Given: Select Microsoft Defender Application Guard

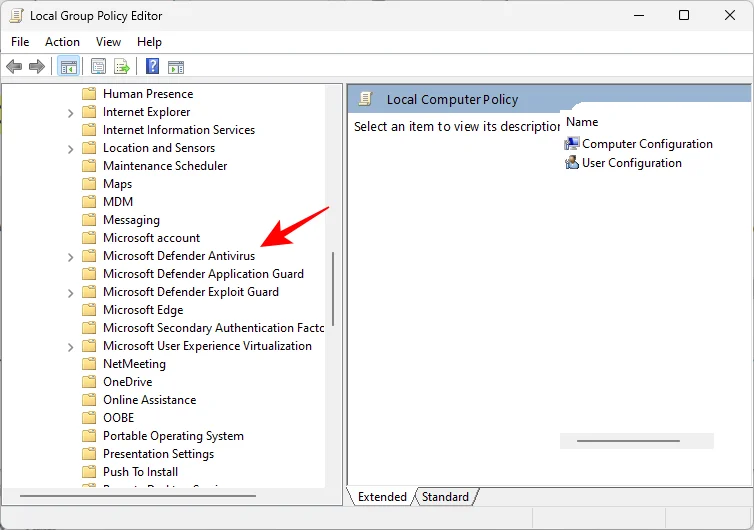Looking at the screenshot, I should 203,274.
